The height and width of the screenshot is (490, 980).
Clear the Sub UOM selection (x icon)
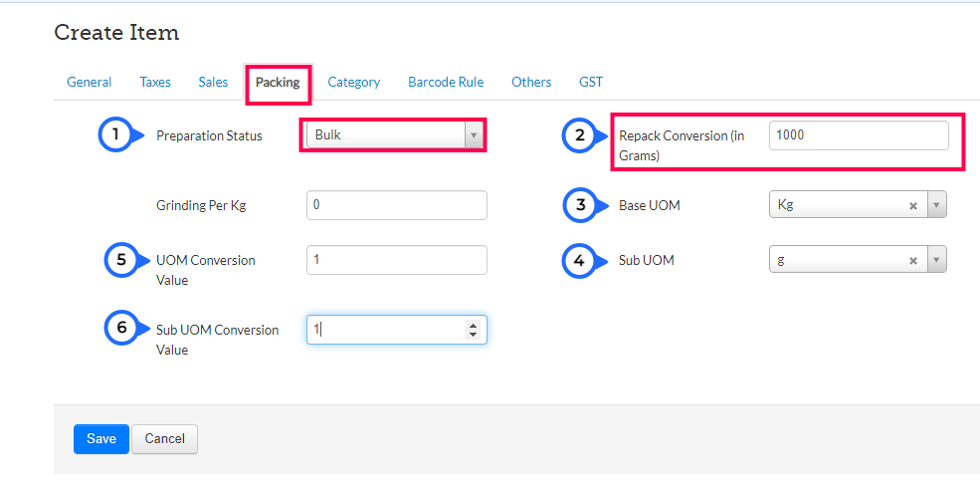click(913, 261)
